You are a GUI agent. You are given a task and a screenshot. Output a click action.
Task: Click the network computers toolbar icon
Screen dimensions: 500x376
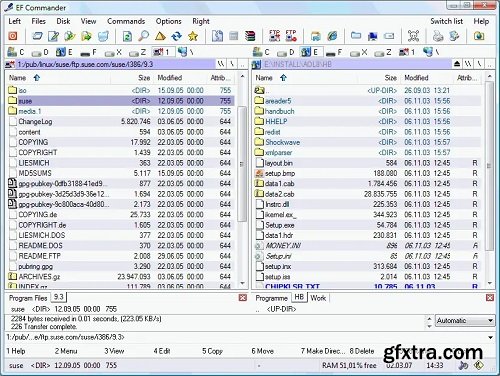click(372, 36)
